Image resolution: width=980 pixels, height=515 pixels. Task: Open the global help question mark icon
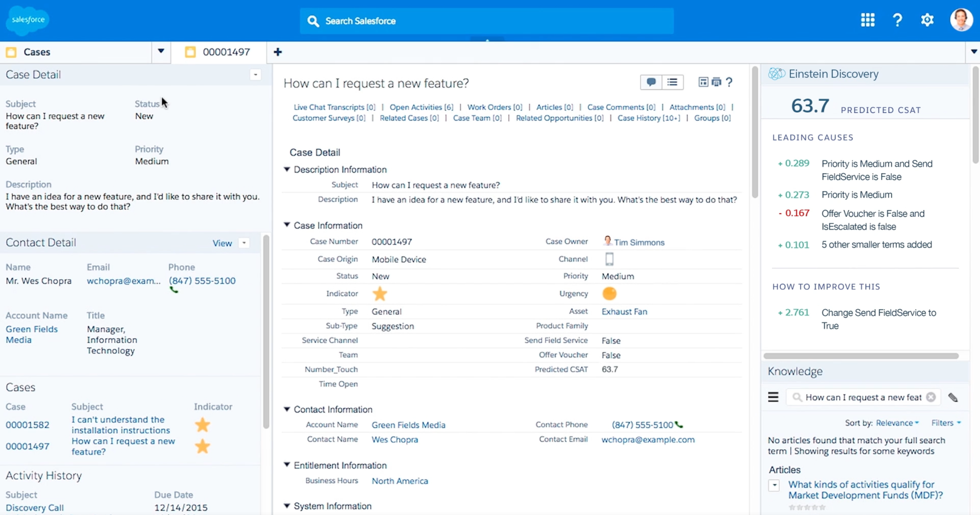click(x=897, y=20)
